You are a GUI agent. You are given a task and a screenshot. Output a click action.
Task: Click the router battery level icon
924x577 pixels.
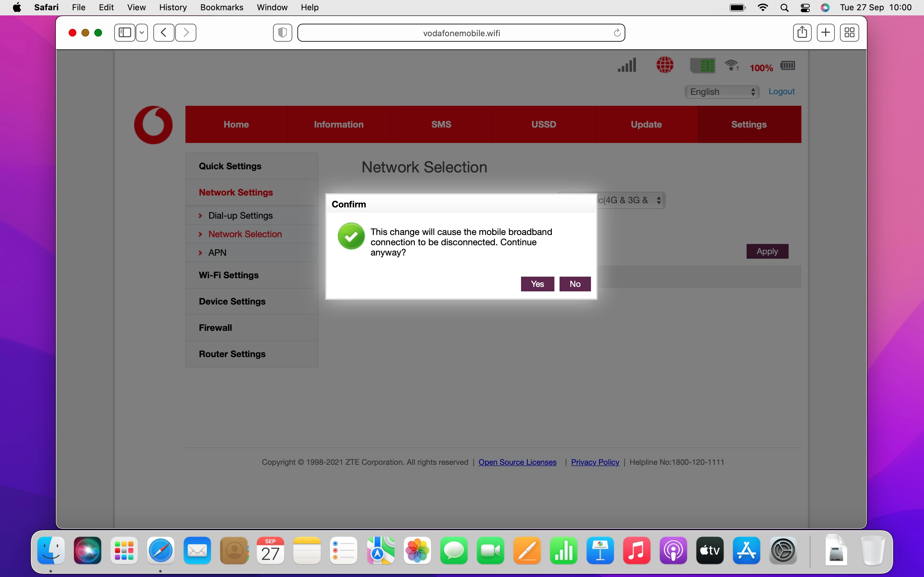click(x=788, y=66)
